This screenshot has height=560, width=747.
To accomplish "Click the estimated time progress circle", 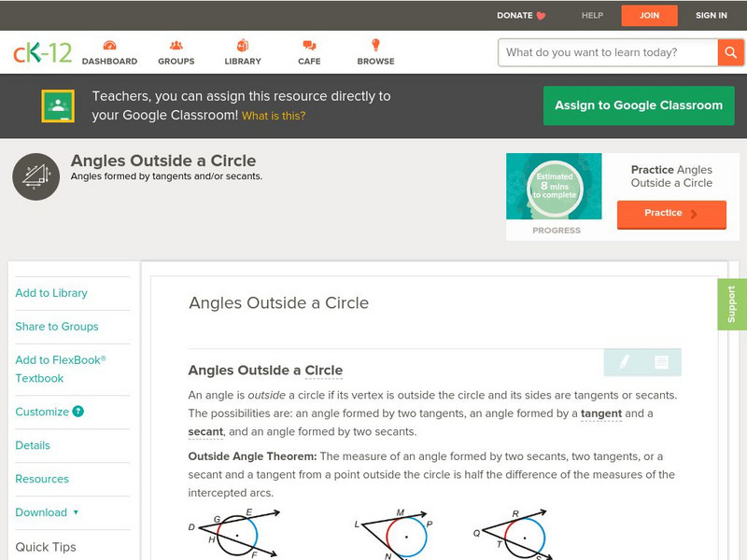I will (x=555, y=186).
